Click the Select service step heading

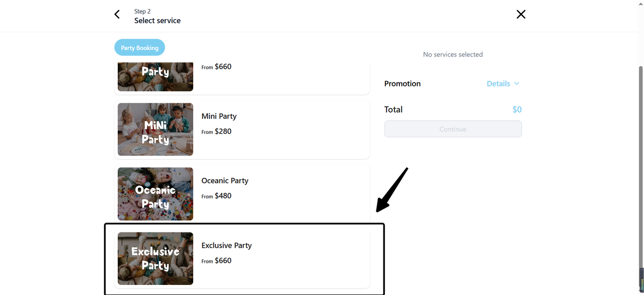[157, 21]
